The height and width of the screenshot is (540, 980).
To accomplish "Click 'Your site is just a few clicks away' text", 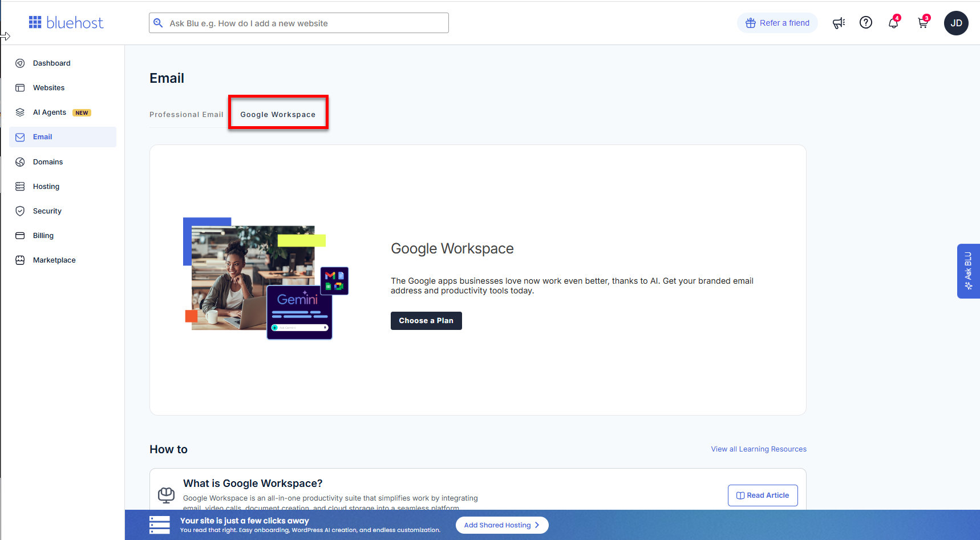I will (x=245, y=521).
